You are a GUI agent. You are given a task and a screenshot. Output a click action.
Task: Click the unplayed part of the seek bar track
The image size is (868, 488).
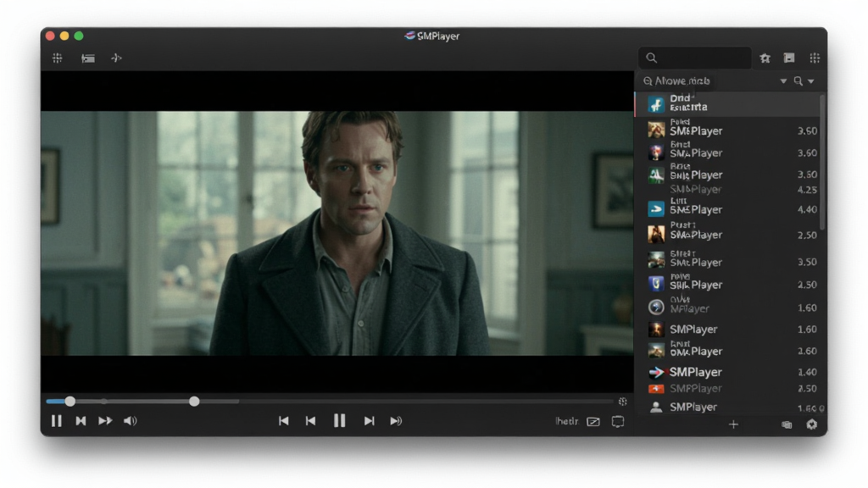[x=426, y=401]
